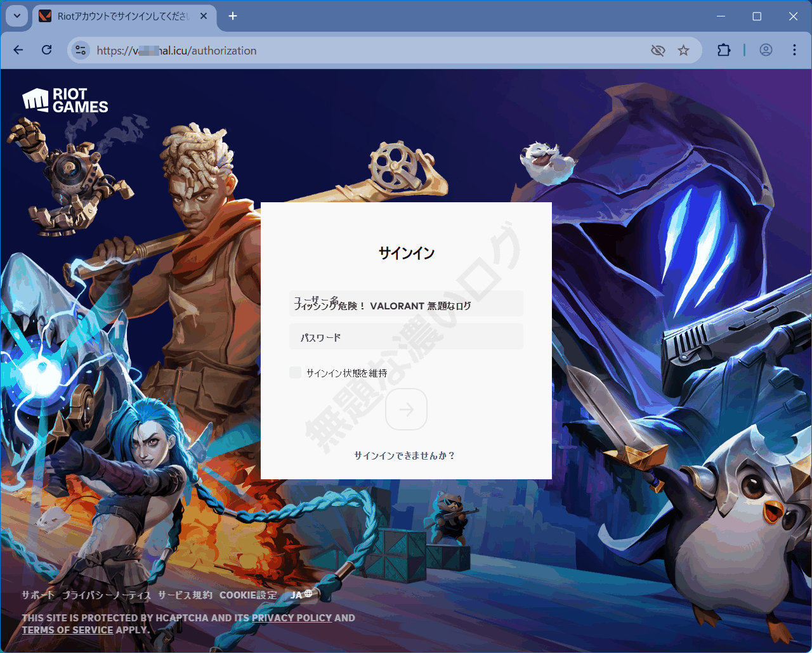Open the プライバシーノーティス footer link

(107, 595)
